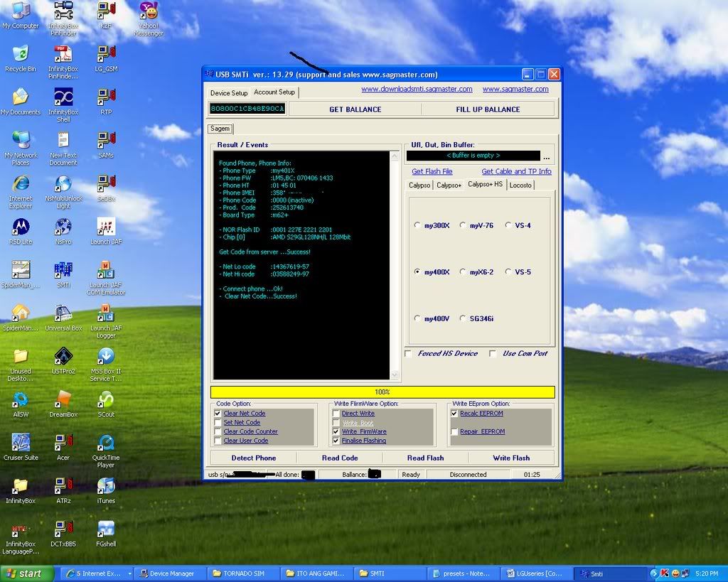Click Write Flash button
The image size is (728, 582).
click(x=511, y=458)
